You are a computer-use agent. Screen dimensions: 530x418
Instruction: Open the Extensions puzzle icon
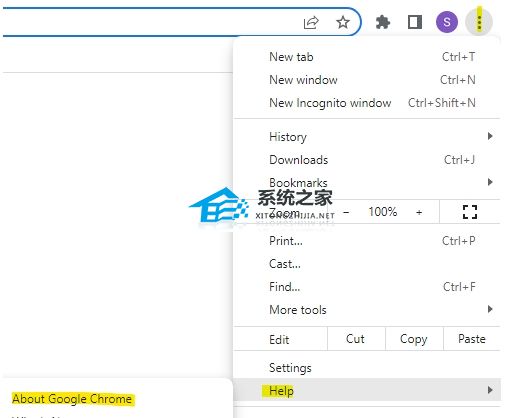[x=383, y=22]
